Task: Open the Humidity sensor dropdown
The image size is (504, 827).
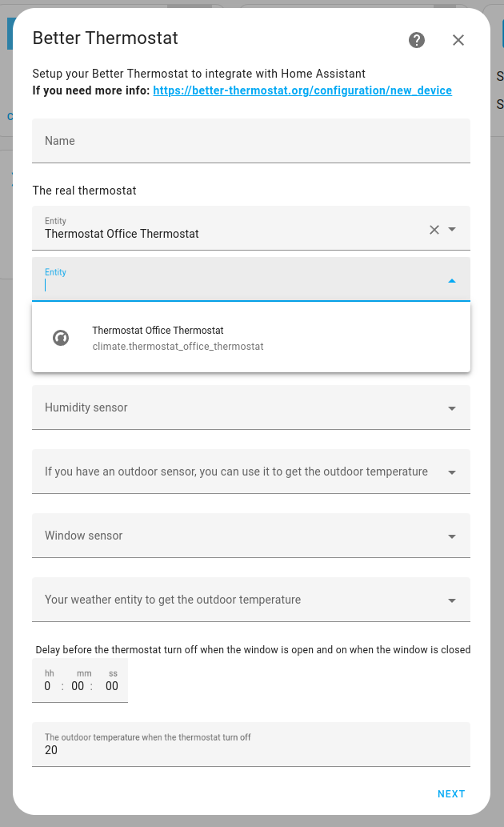Action: (453, 407)
